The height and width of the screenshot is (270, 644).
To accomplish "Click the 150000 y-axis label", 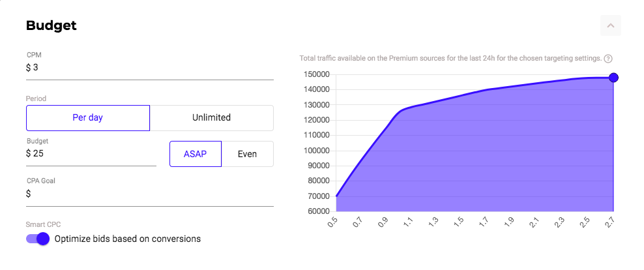I will (317, 74).
